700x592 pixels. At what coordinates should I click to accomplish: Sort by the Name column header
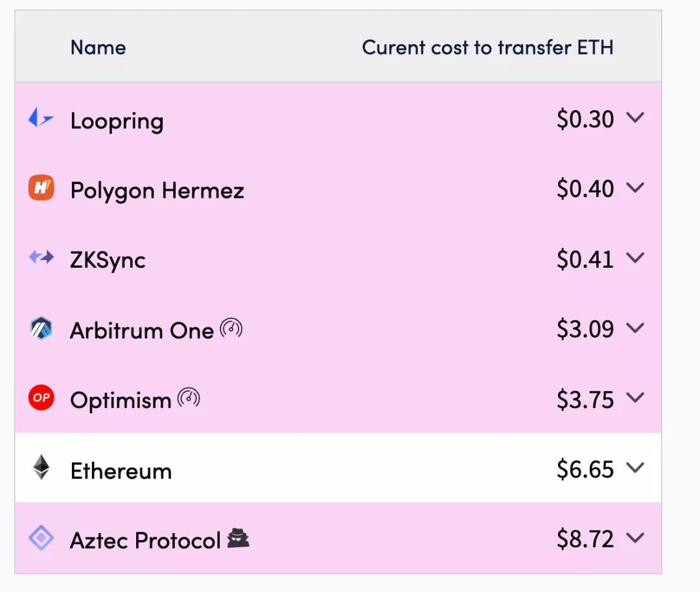[x=99, y=47]
